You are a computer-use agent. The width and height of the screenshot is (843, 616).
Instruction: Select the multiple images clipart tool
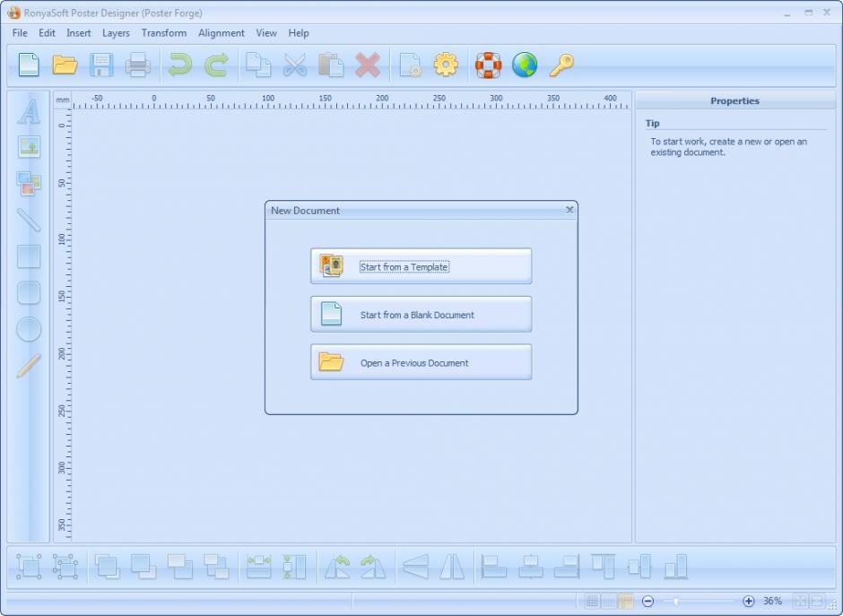pos(29,183)
